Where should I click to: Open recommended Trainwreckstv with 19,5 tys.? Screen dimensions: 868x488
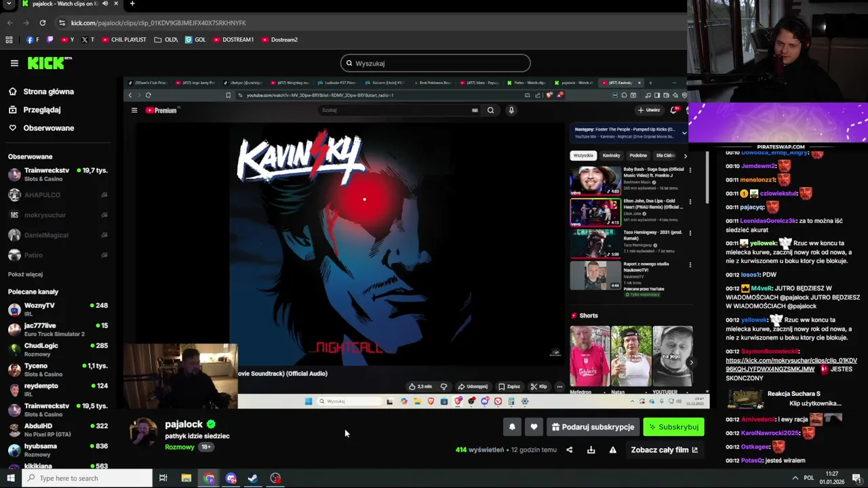click(58, 409)
